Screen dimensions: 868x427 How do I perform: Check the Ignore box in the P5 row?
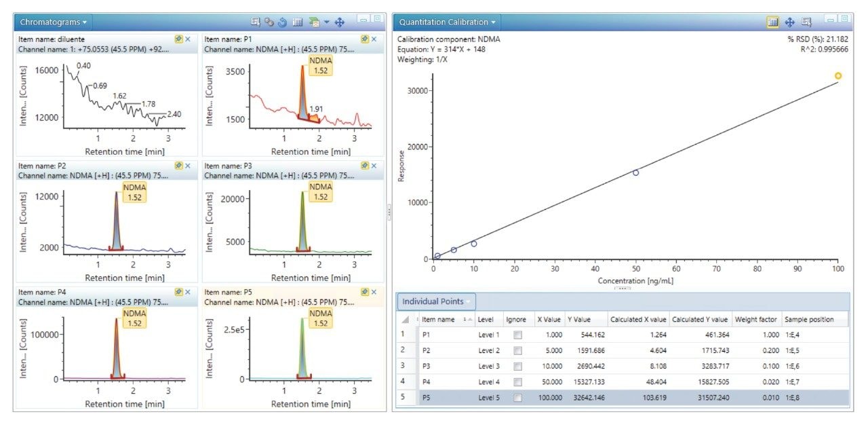tap(517, 398)
